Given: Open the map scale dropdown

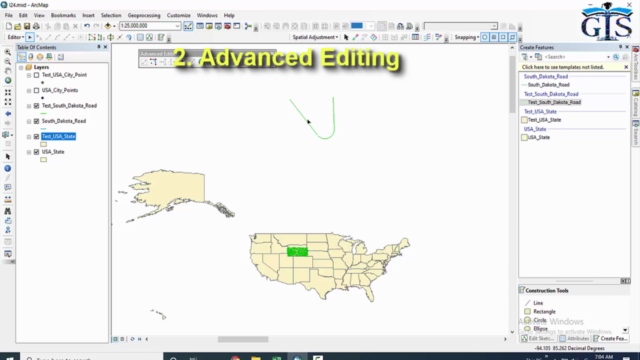Looking at the screenshot, I should (x=177, y=26).
